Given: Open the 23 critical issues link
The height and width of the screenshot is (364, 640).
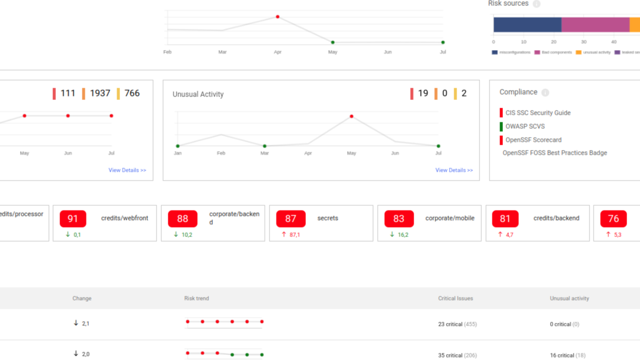Looking at the screenshot, I should 451,324.
